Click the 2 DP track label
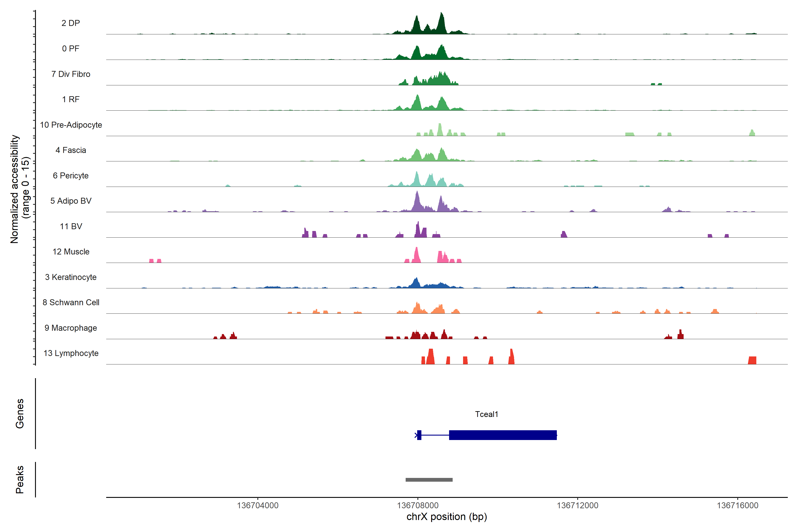 point(70,23)
